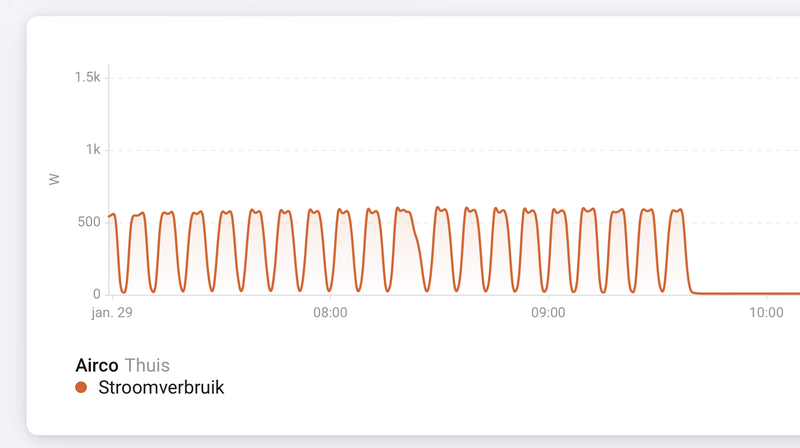Image resolution: width=800 pixels, height=448 pixels.
Task: Click the 1k y-axis label
Action: coord(92,149)
